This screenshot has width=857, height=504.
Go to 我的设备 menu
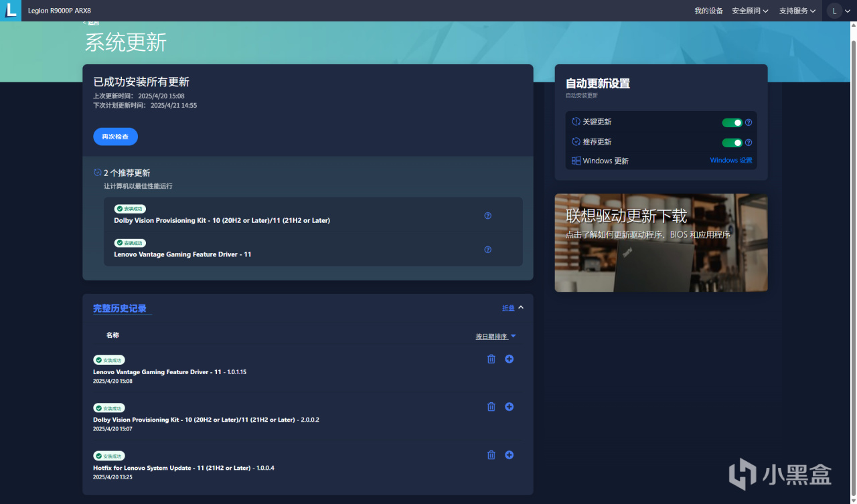(x=708, y=11)
